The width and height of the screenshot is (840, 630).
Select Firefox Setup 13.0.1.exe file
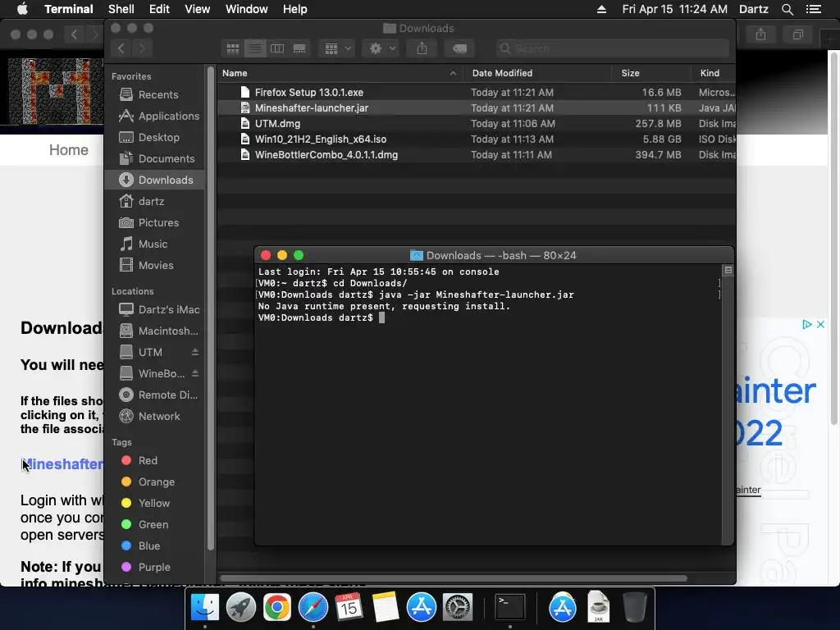coord(477,92)
